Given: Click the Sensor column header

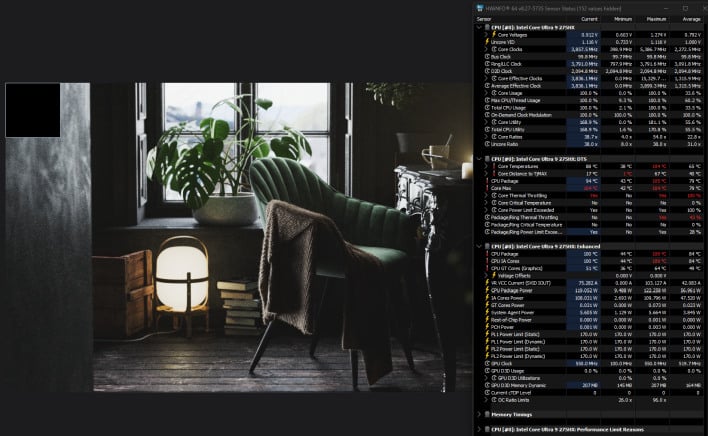Looking at the screenshot, I should pyautogui.click(x=485, y=18).
